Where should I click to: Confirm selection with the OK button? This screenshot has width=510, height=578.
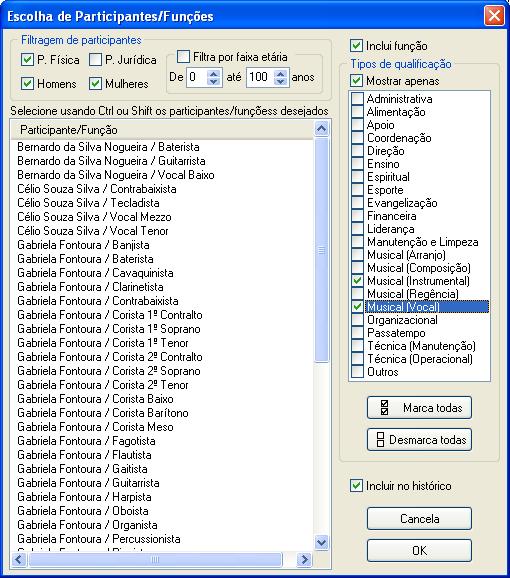[x=419, y=550]
